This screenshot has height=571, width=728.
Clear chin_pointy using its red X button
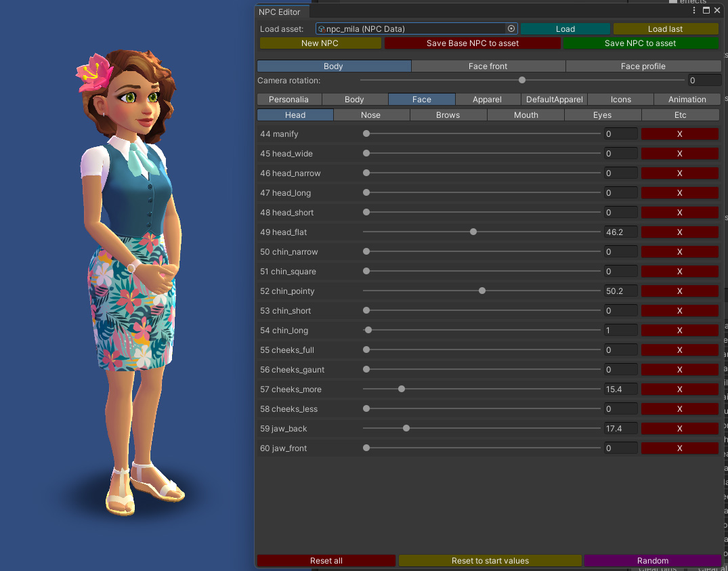pyautogui.click(x=679, y=291)
